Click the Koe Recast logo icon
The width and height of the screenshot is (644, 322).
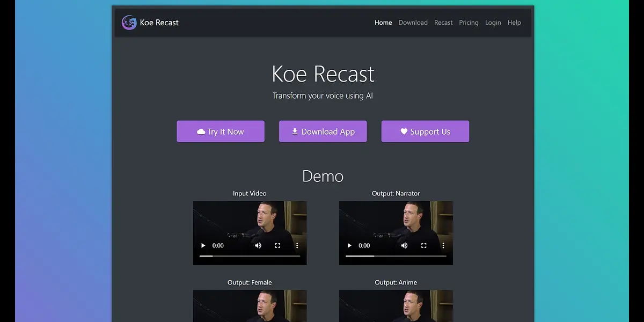(129, 23)
